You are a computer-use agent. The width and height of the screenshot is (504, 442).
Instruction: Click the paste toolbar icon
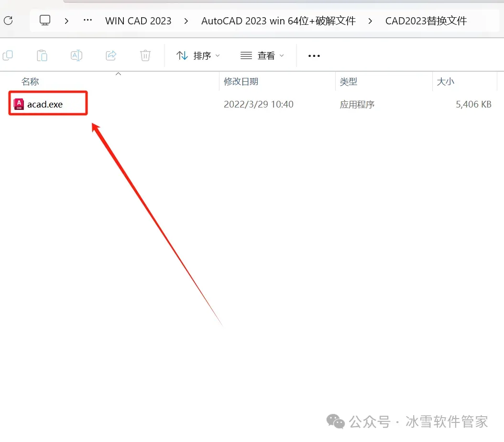[x=42, y=55]
